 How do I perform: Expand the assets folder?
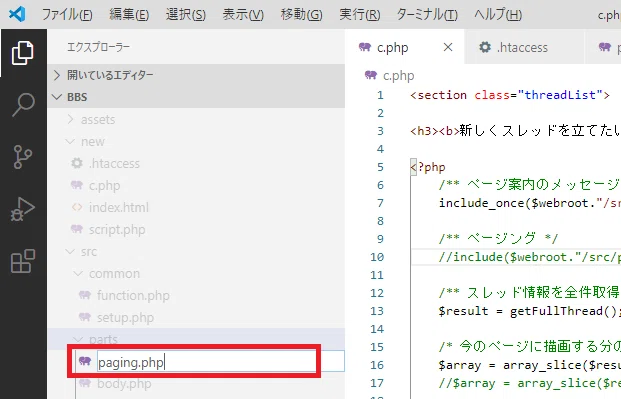pos(70,119)
